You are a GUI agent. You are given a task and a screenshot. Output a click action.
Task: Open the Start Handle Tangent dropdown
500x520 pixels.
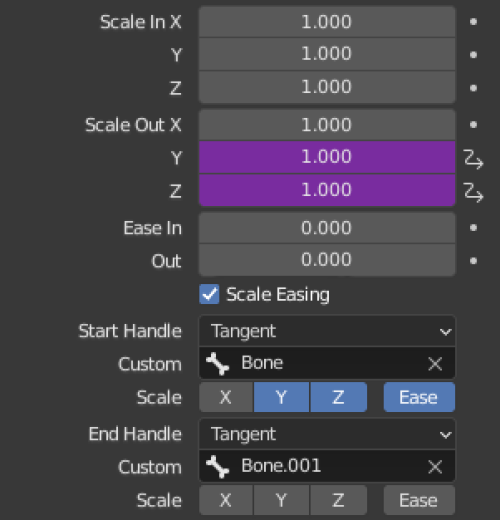click(327, 331)
